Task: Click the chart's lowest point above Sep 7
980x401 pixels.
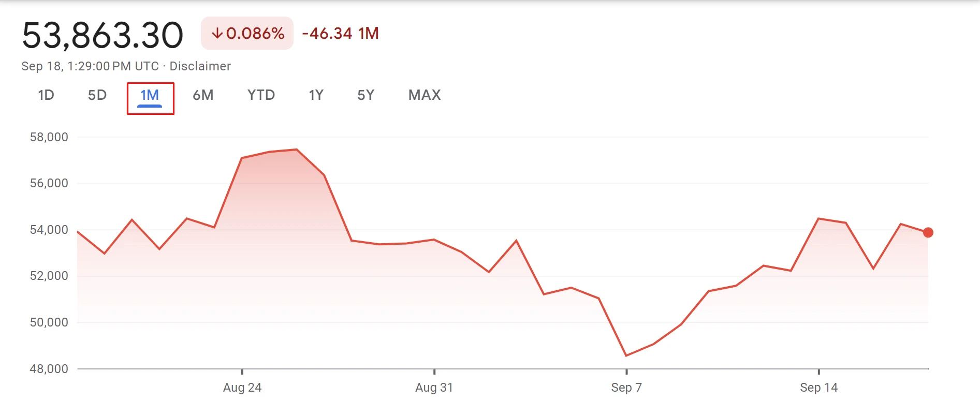Action: click(626, 355)
